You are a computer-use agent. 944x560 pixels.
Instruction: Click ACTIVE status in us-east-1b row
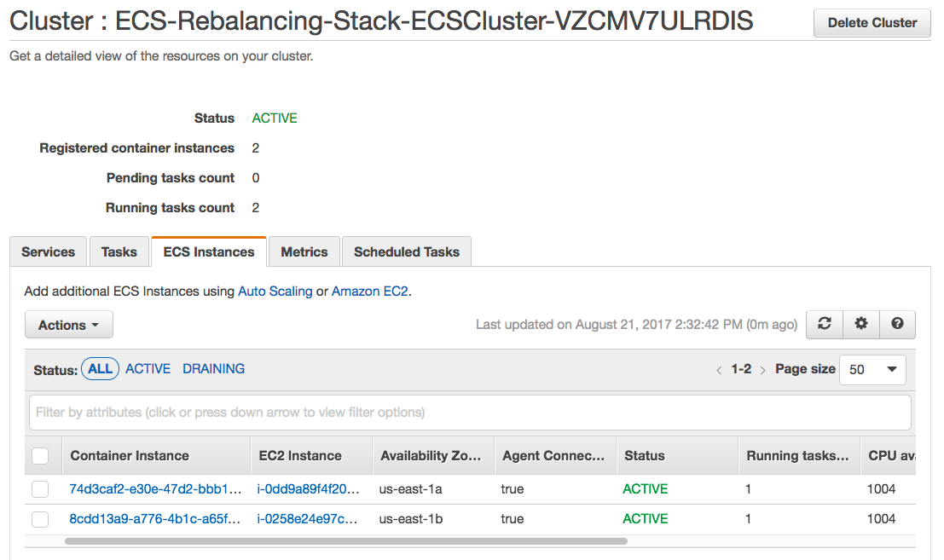[646, 518]
